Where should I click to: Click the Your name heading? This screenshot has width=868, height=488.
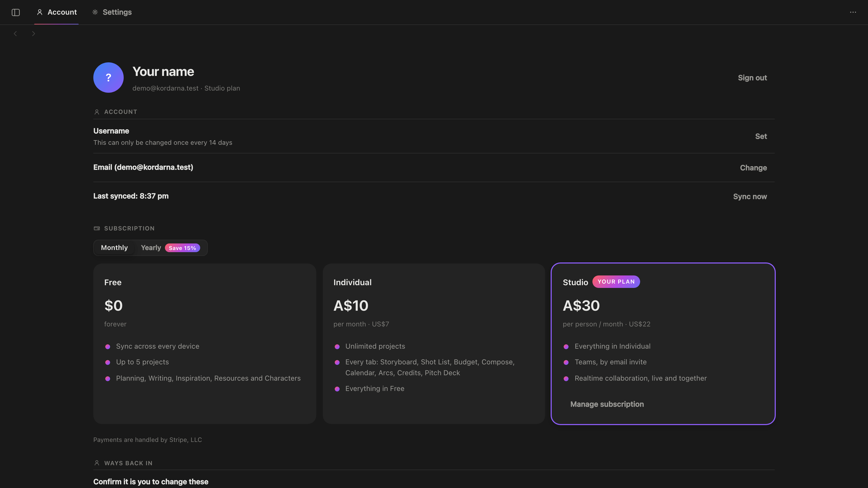163,72
